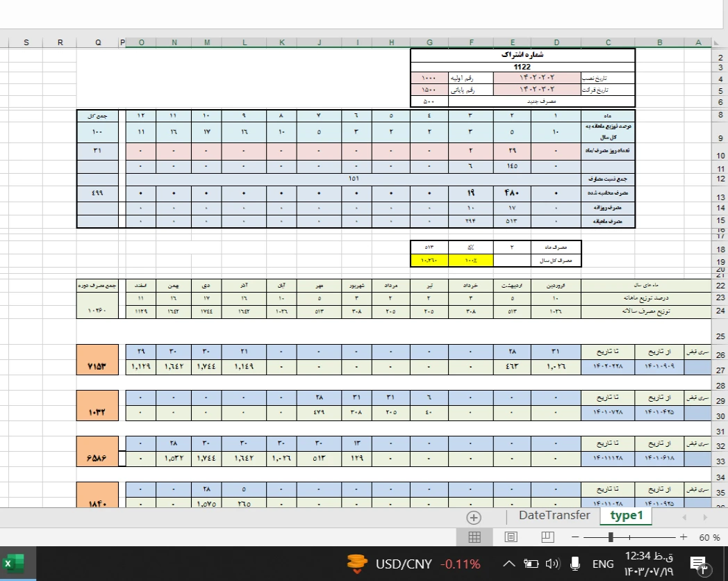728x581 pixels.
Task: Add a new sheet with the plus button
Action: click(x=474, y=517)
